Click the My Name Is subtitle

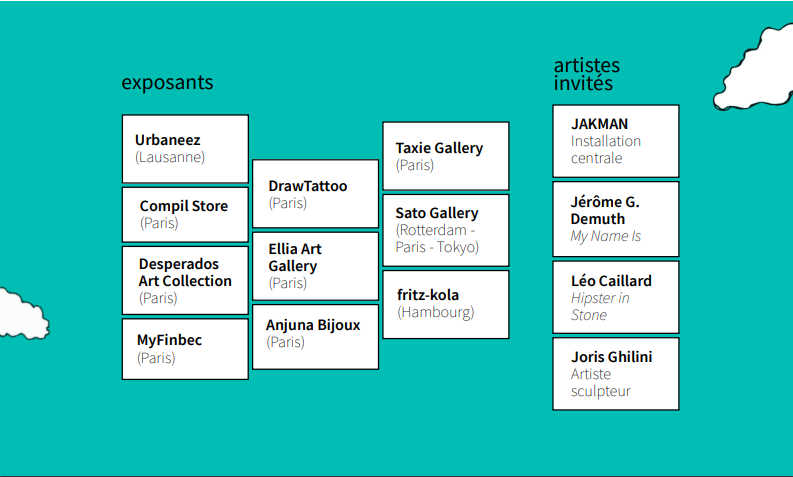pos(606,237)
